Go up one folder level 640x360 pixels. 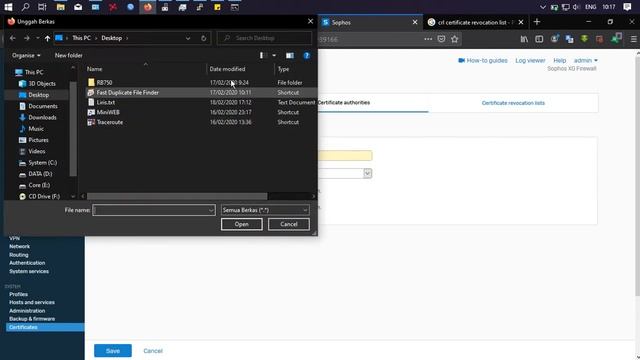point(47,38)
